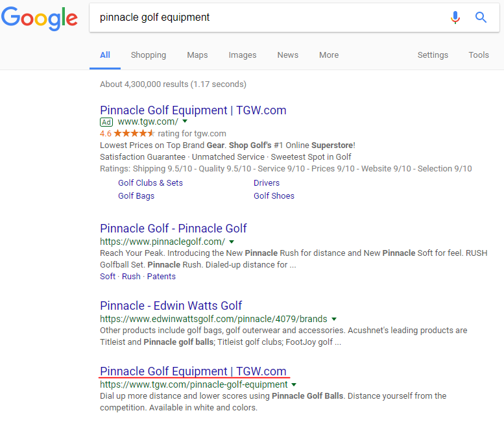Open search Settings menu
This screenshot has height=426, width=504.
pos(433,55)
